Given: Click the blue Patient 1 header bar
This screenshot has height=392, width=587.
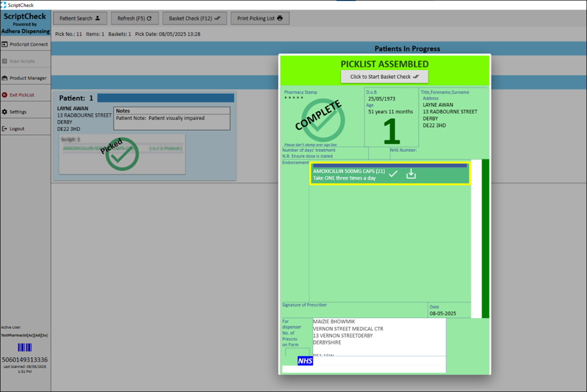Looking at the screenshot, I should coord(166,98).
